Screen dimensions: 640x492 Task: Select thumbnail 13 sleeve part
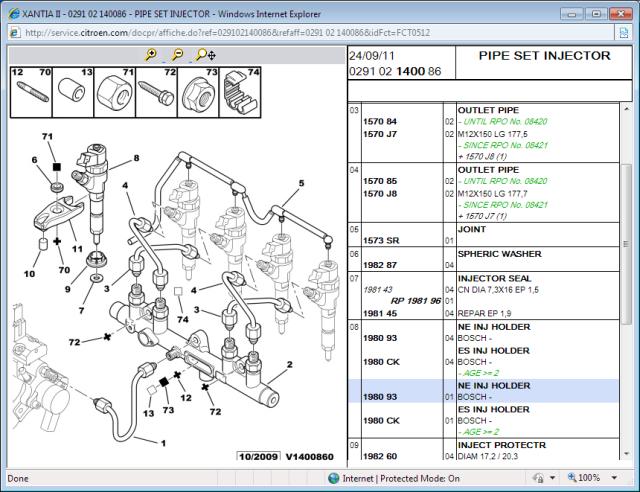(73, 92)
